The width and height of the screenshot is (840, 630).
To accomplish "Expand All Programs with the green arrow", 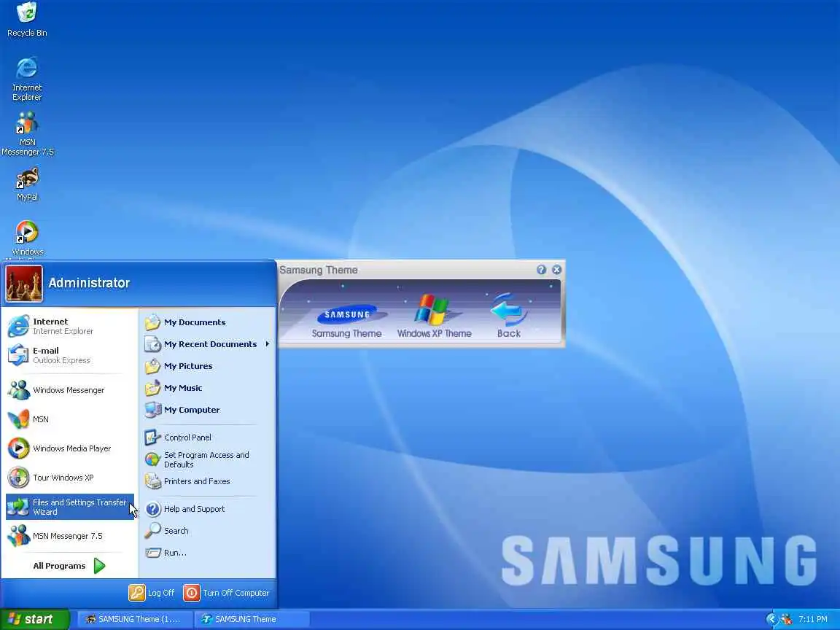I will 100,566.
